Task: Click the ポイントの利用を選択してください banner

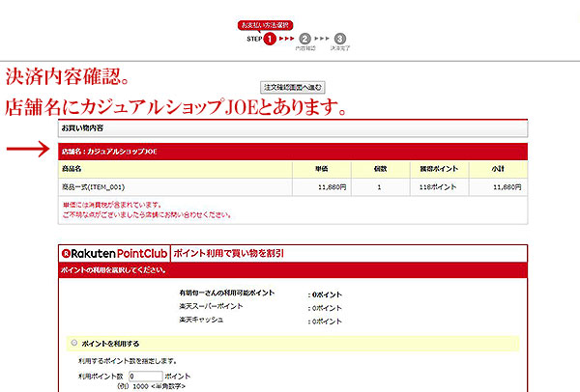Action: [293, 270]
